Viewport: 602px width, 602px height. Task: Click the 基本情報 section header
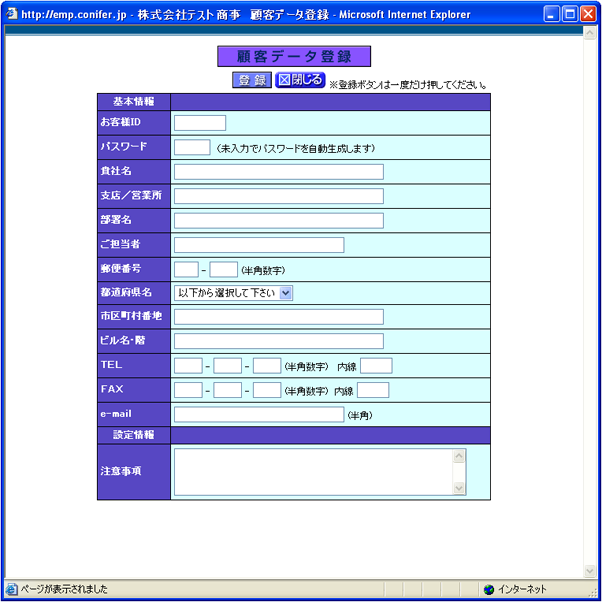click(x=134, y=102)
